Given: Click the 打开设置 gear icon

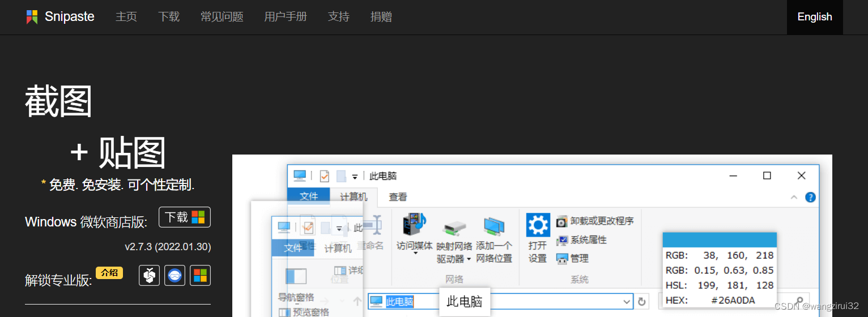Looking at the screenshot, I should click(x=538, y=225).
